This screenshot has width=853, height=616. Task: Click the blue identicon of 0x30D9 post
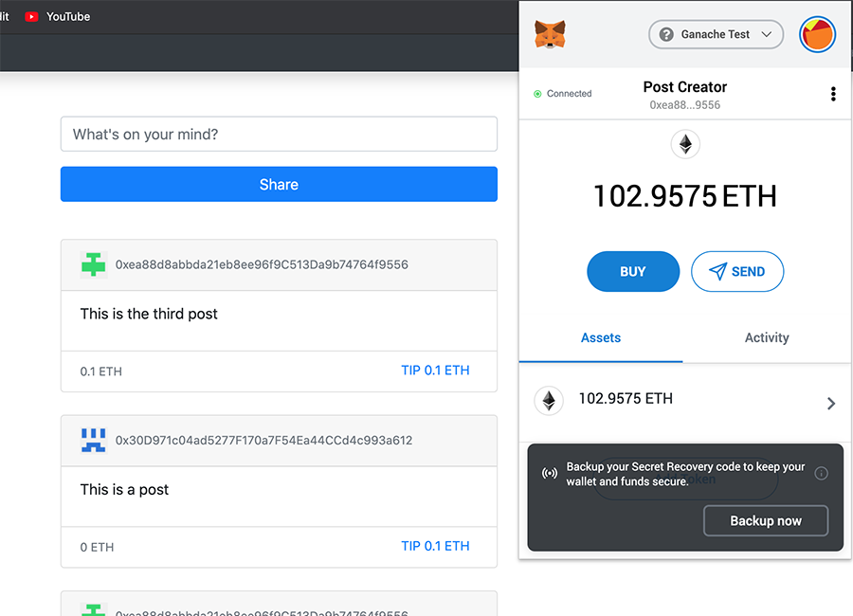94,441
